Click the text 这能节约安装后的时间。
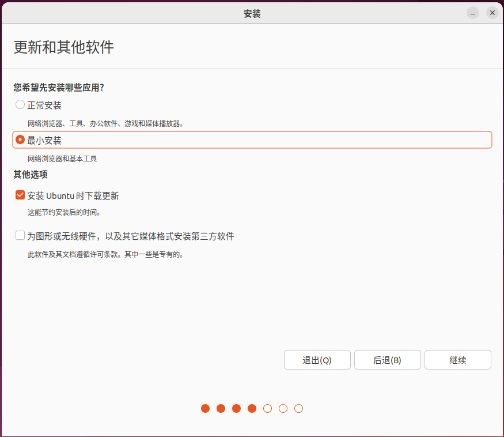Viewport: 504px width, 437px height. pyautogui.click(x=64, y=212)
